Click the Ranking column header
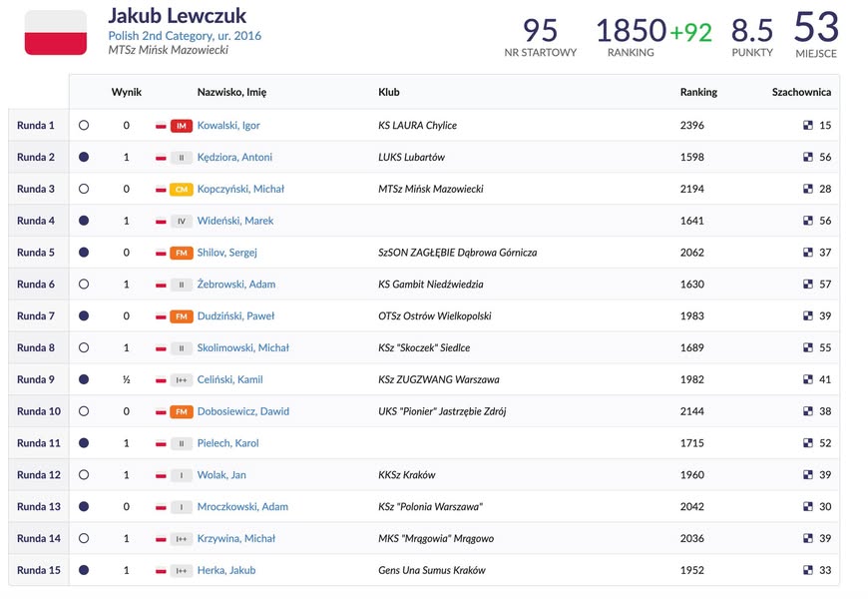This screenshot has height=599, width=868. [698, 92]
